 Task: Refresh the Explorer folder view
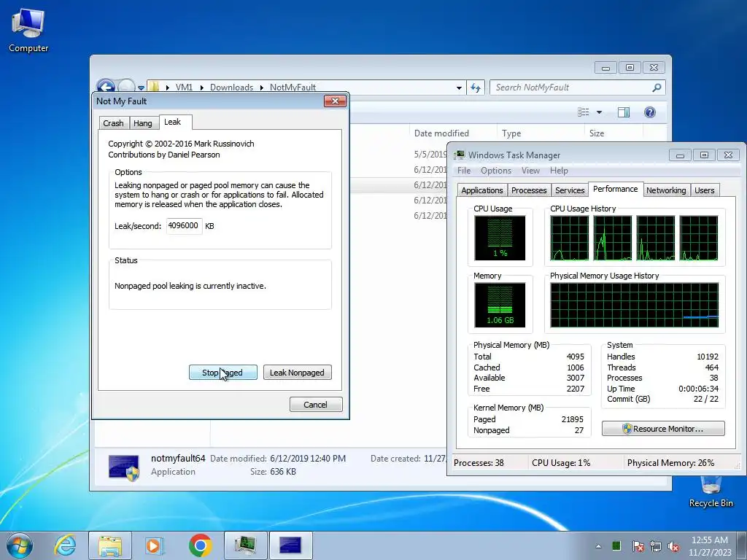tap(476, 87)
